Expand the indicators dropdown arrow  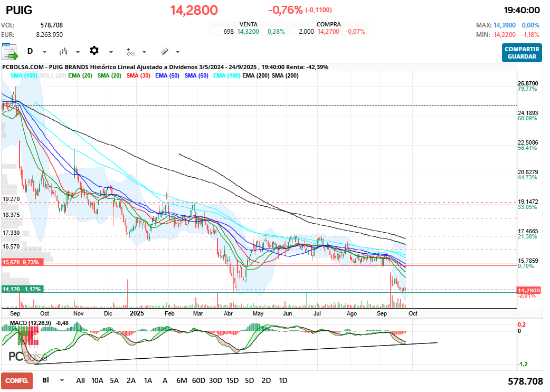click(144, 52)
